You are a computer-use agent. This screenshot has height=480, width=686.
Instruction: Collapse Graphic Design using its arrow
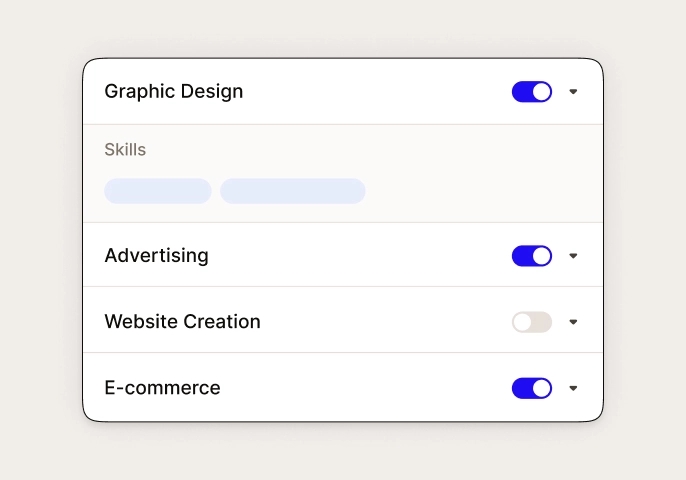(573, 91)
